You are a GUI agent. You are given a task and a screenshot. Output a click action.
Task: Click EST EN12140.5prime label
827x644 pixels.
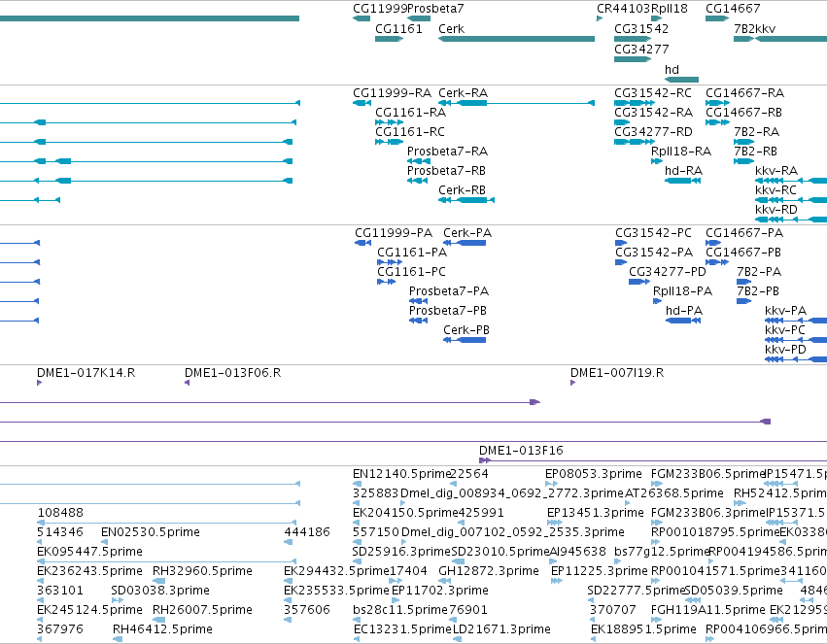tap(400, 474)
